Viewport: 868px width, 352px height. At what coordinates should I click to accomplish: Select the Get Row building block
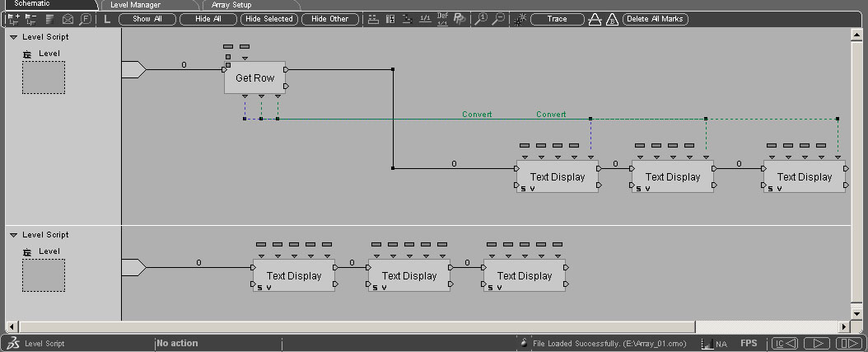coord(254,78)
